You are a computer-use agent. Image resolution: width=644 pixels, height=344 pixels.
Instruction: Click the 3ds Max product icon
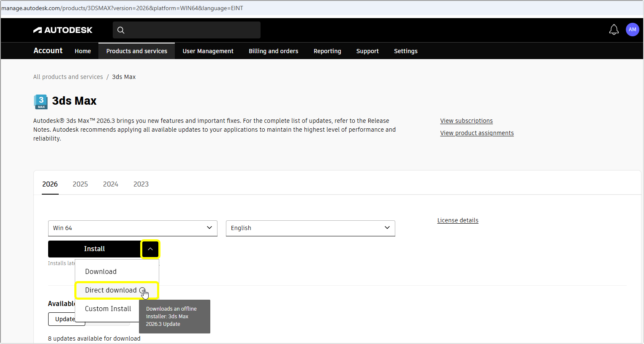(x=41, y=102)
